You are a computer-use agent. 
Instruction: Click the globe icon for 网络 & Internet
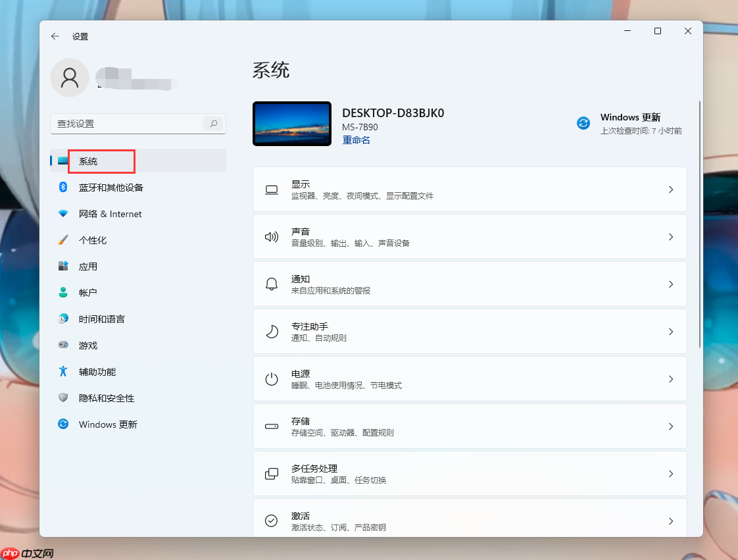point(63,213)
